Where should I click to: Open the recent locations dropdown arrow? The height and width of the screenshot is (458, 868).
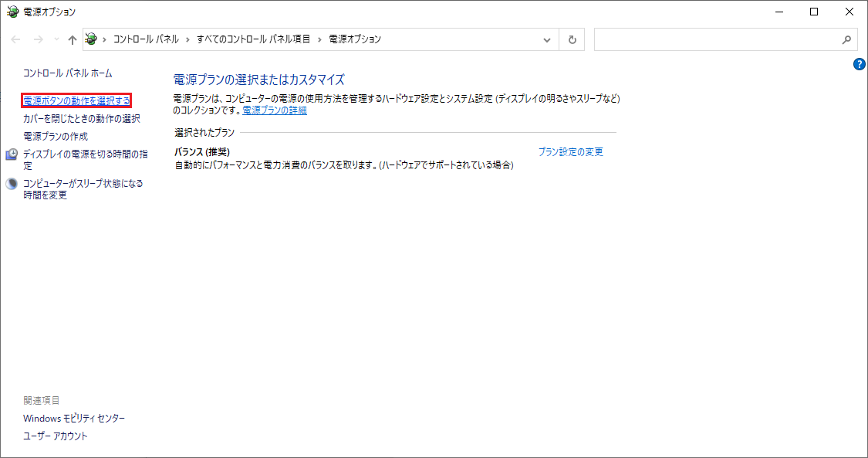(x=56, y=39)
